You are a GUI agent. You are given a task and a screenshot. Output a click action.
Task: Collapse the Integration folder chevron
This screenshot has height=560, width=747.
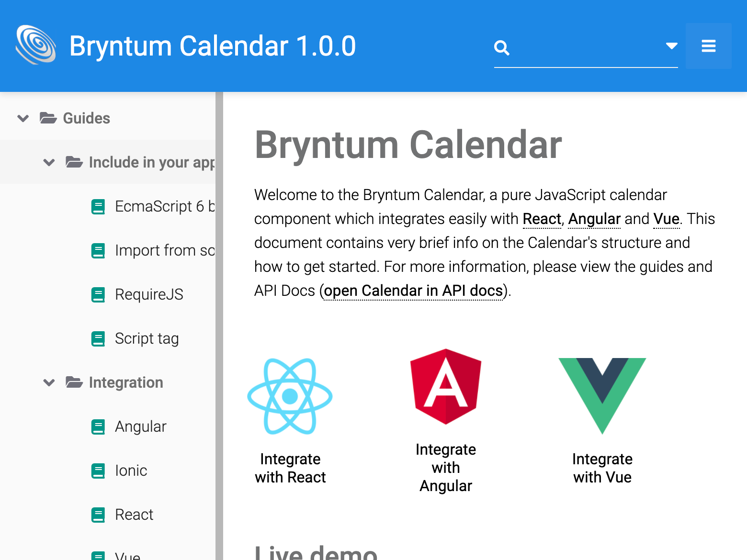pos(49,382)
